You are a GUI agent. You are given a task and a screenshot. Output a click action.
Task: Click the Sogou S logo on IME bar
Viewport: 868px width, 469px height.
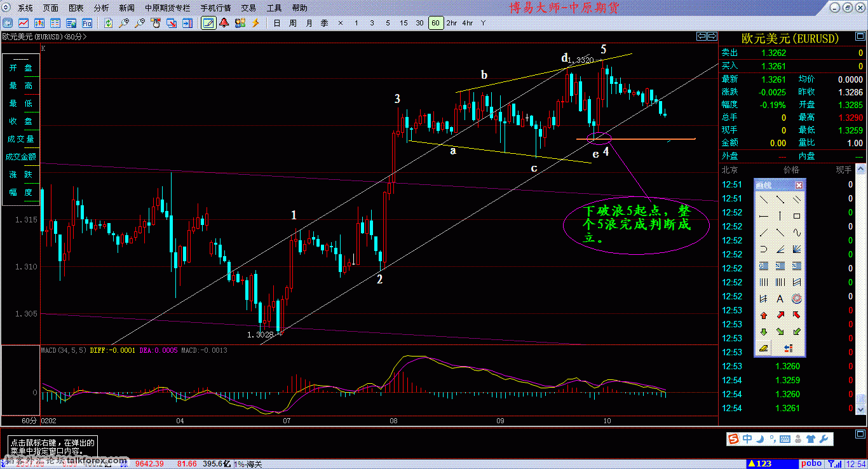735,439
